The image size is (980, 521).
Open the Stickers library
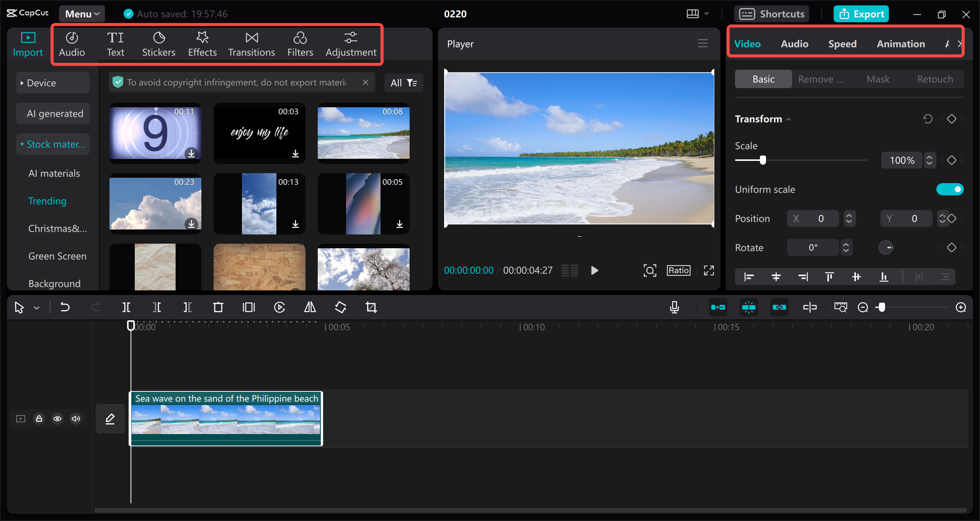click(x=158, y=43)
